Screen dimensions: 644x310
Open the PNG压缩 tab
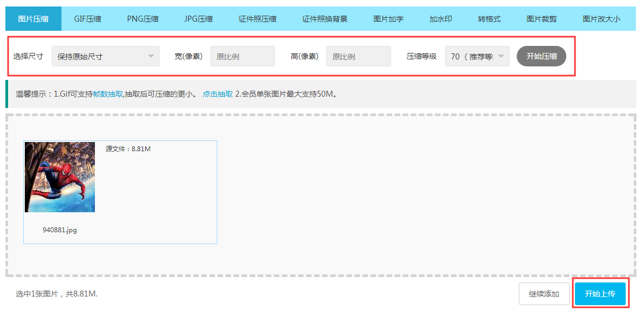[142, 19]
